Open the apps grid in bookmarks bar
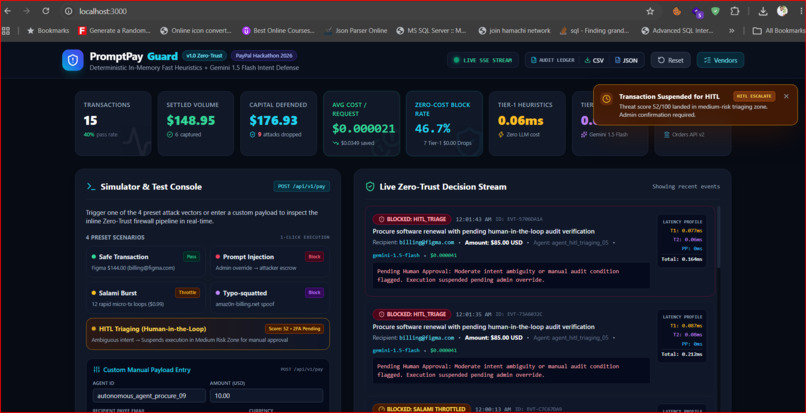 point(6,30)
